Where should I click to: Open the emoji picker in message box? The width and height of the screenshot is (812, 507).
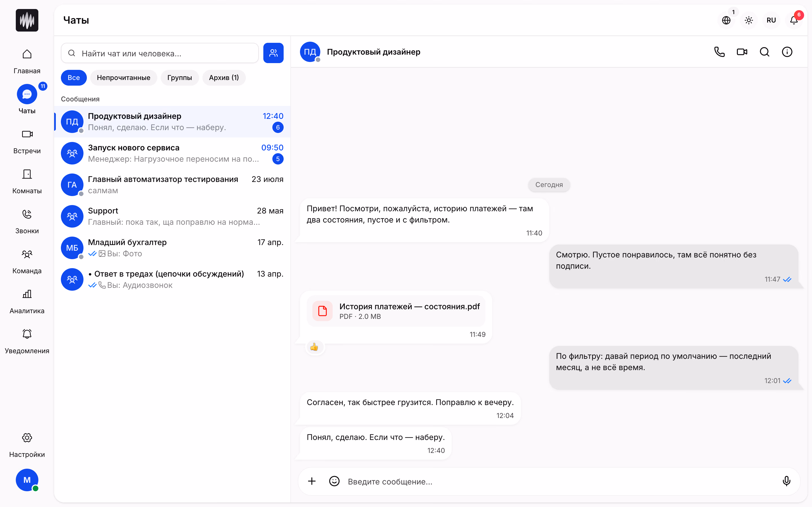click(x=334, y=481)
